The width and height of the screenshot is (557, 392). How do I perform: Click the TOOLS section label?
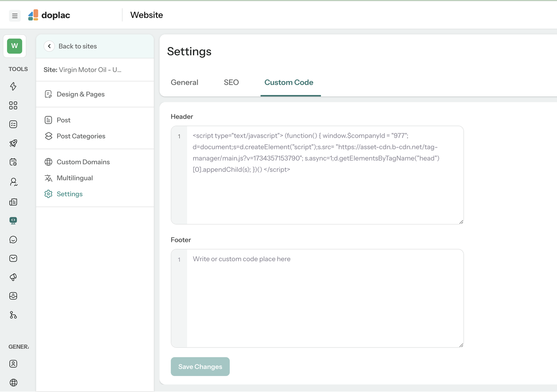click(x=18, y=69)
